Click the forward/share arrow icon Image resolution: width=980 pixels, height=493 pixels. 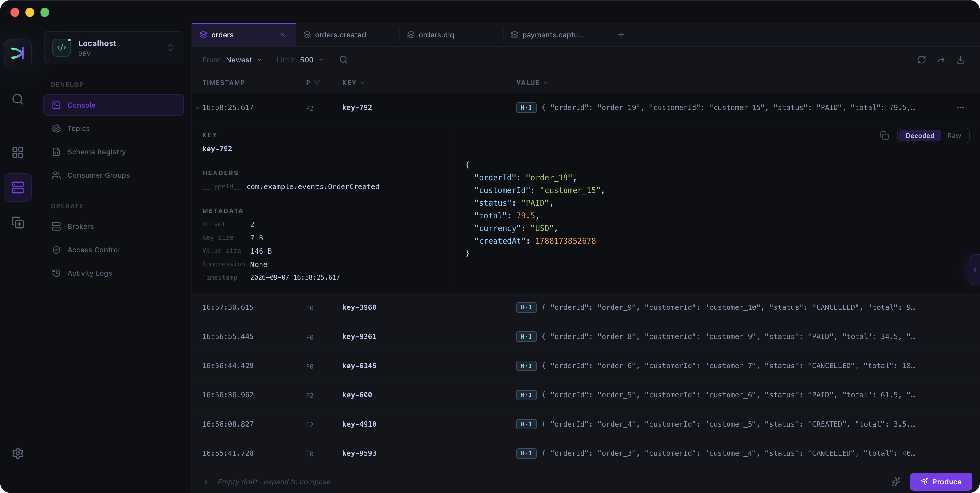(x=941, y=60)
